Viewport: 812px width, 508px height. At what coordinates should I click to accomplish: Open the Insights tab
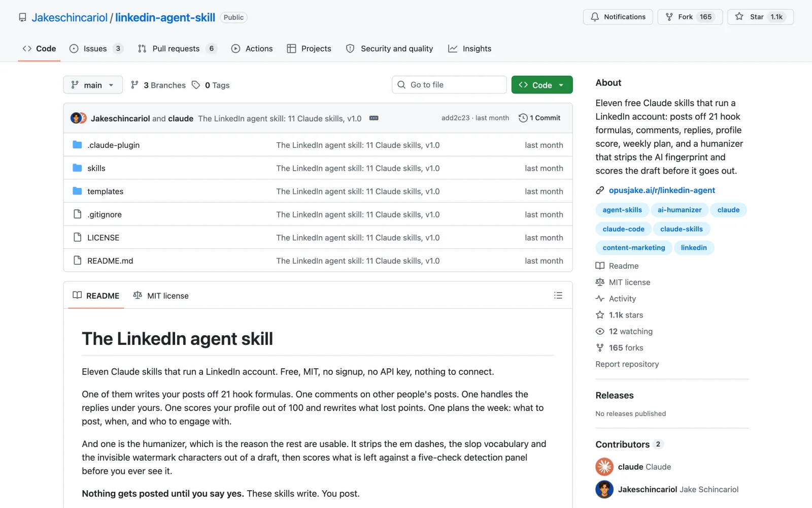click(x=470, y=49)
